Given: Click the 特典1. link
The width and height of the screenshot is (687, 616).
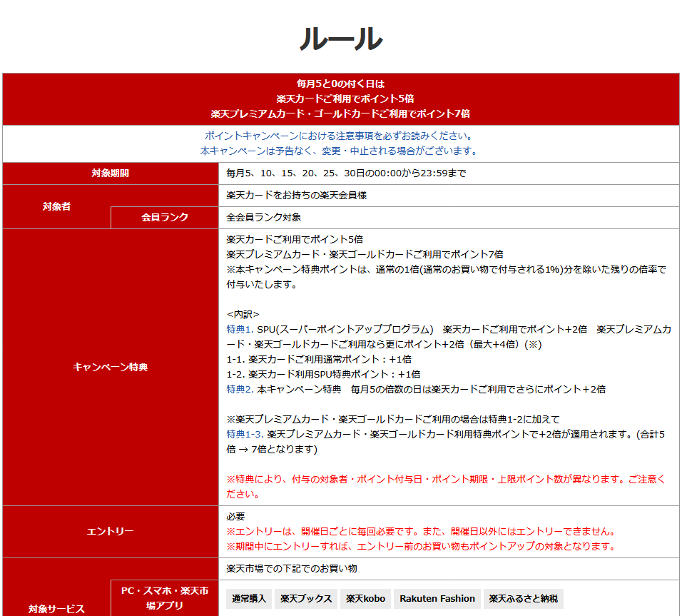Looking at the screenshot, I should [240, 329].
